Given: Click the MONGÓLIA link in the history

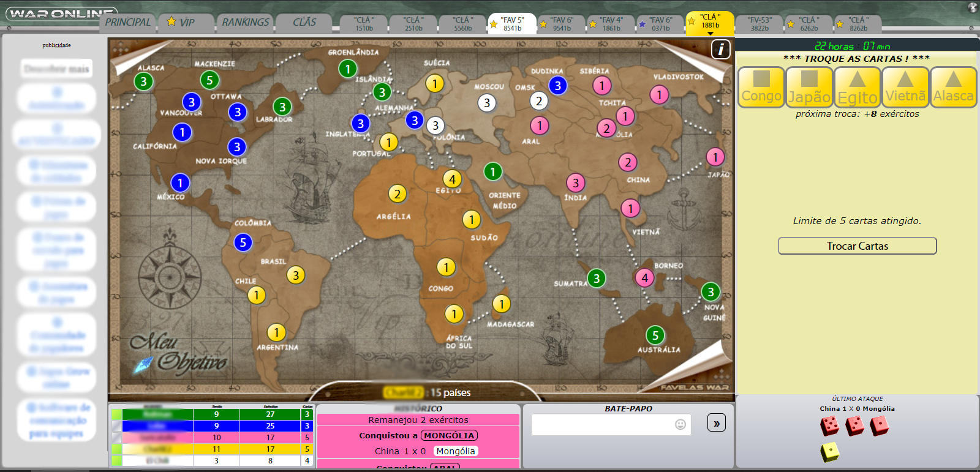Looking at the screenshot, I should click(449, 435).
